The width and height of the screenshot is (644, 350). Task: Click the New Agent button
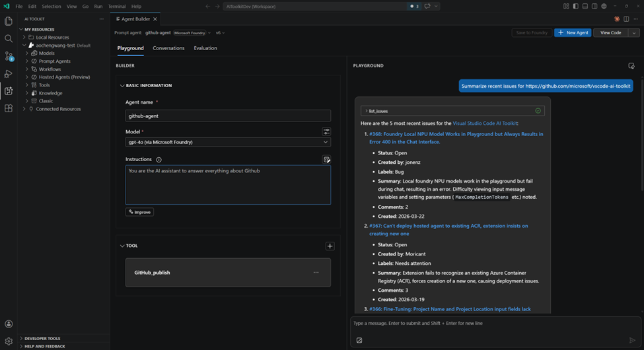point(573,32)
